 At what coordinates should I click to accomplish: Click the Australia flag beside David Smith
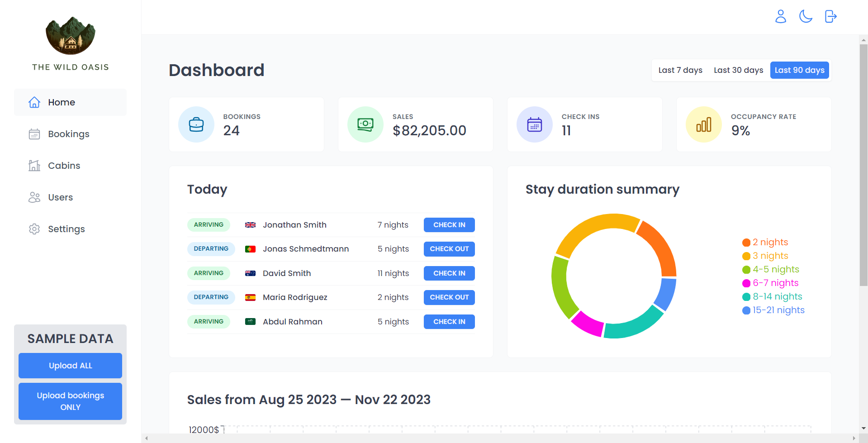pyautogui.click(x=250, y=273)
